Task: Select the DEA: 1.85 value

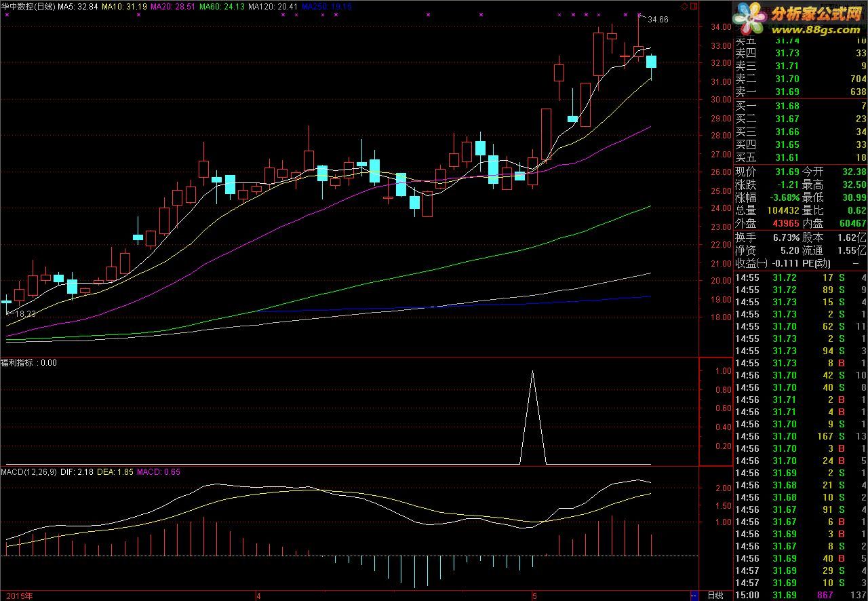Action: [x=115, y=471]
